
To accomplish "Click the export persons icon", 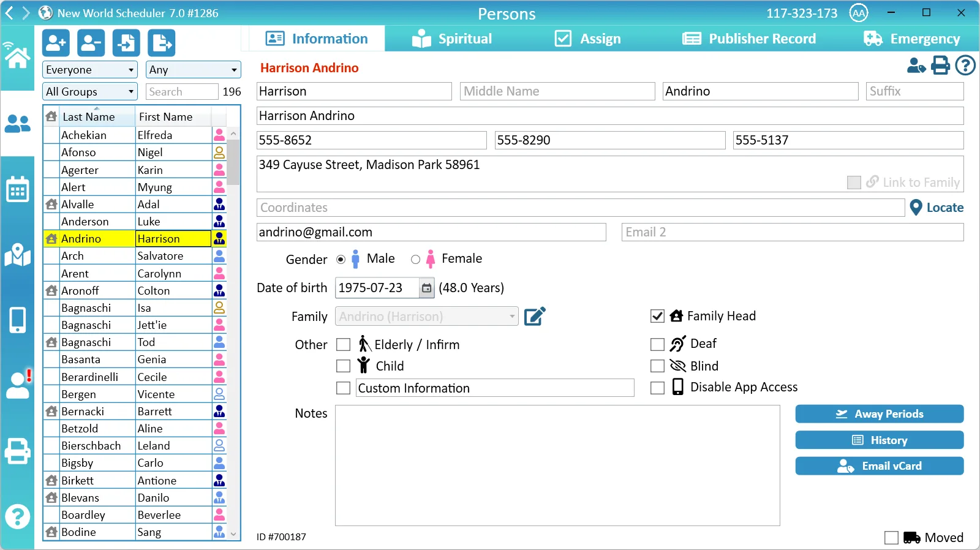I will tap(161, 43).
